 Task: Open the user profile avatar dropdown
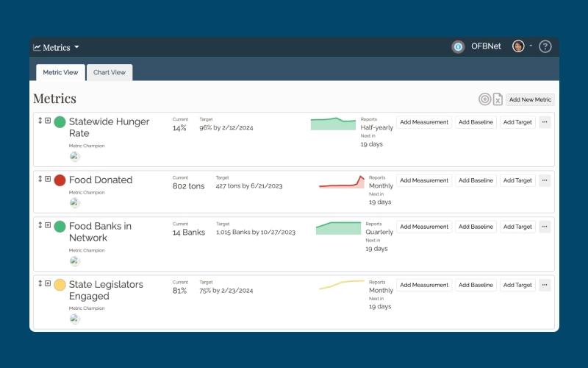[x=522, y=46]
